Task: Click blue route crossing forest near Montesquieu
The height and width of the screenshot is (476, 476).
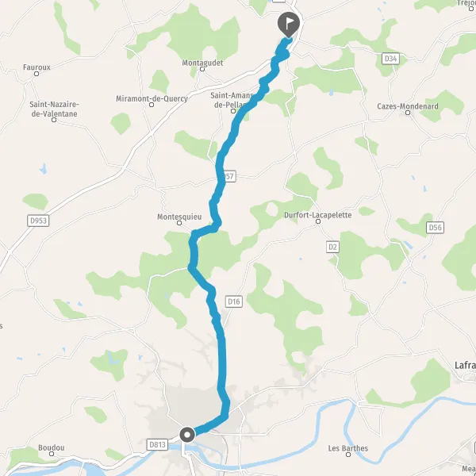Action: pyautogui.click(x=194, y=252)
